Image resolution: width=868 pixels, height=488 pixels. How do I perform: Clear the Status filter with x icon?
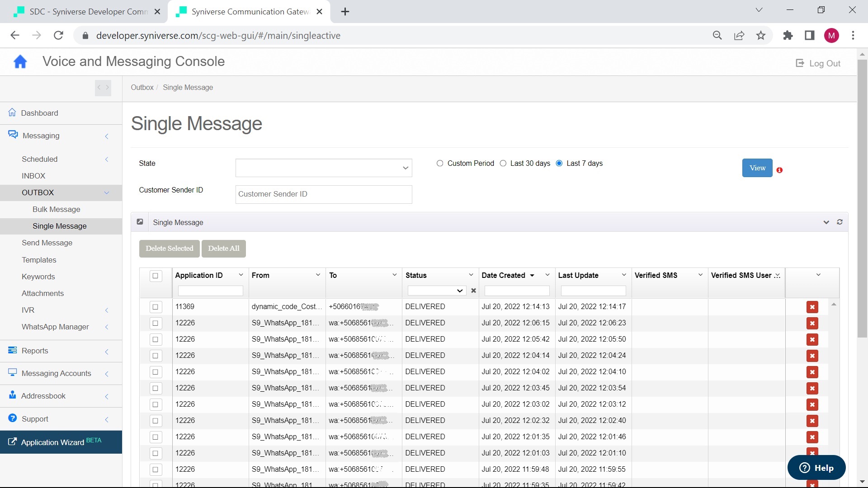click(x=473, y=291)
